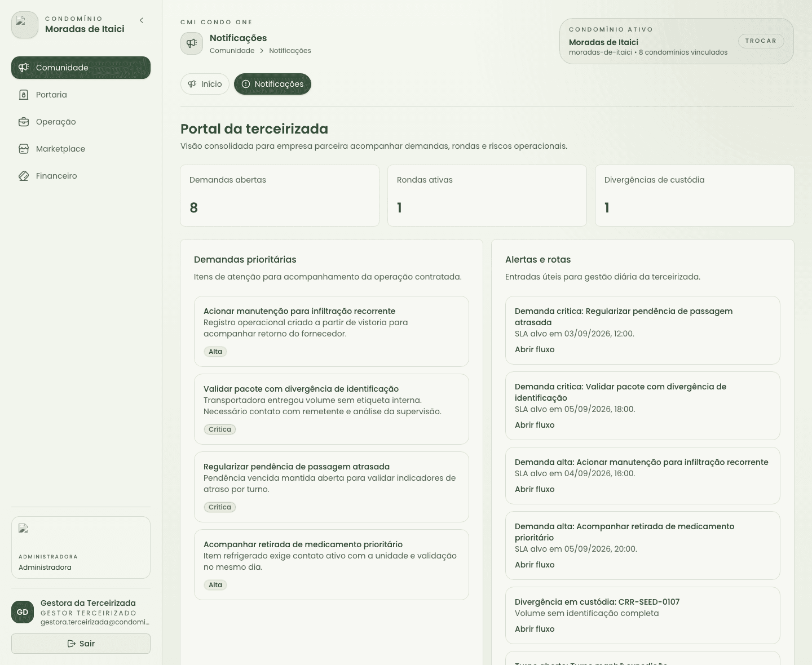Click Alta badge on medicamento demand
Screen dimensions: 812x665
215,585
